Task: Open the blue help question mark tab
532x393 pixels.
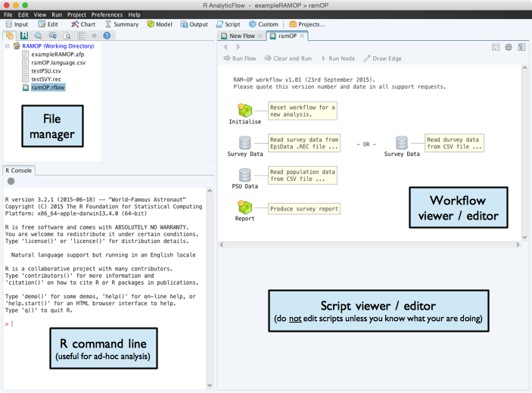Action: [107, 36]
